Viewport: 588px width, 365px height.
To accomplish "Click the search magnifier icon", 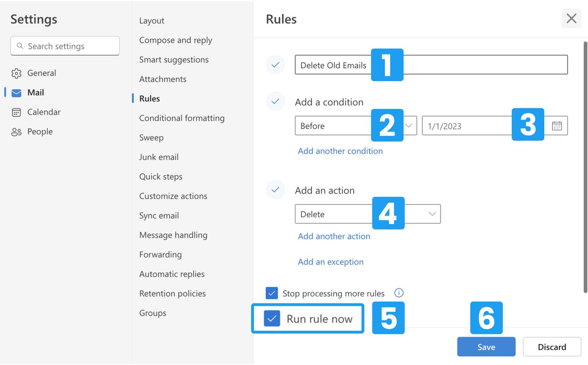I will (20, 46).
